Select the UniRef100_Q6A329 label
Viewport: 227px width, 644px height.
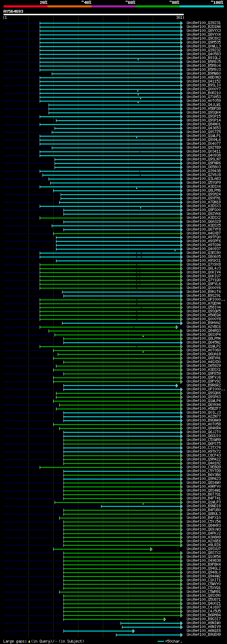(x=204, y=222)
